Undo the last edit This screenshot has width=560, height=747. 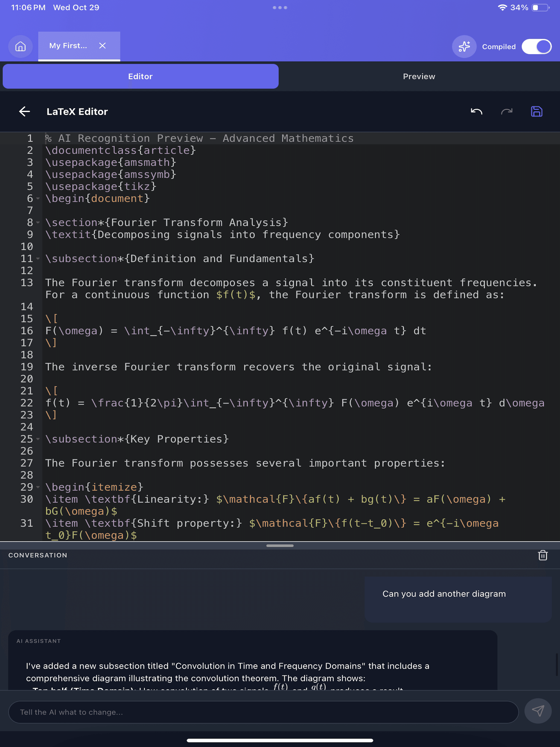(477, 112)
